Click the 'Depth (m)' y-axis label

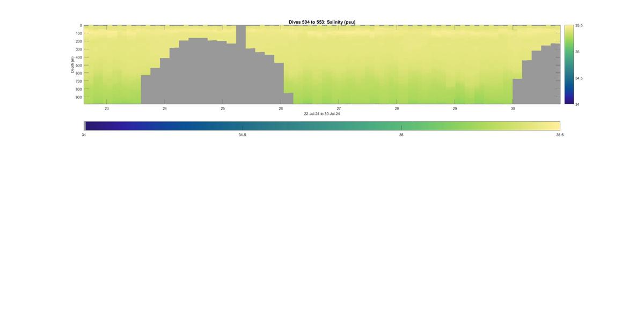point(72,64)
